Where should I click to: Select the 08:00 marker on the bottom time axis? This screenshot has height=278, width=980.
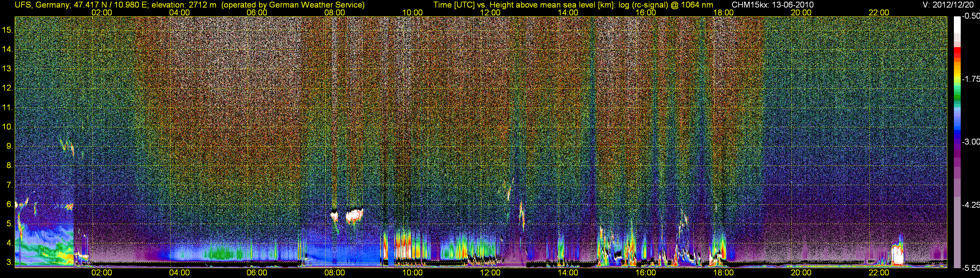point(335,273)
